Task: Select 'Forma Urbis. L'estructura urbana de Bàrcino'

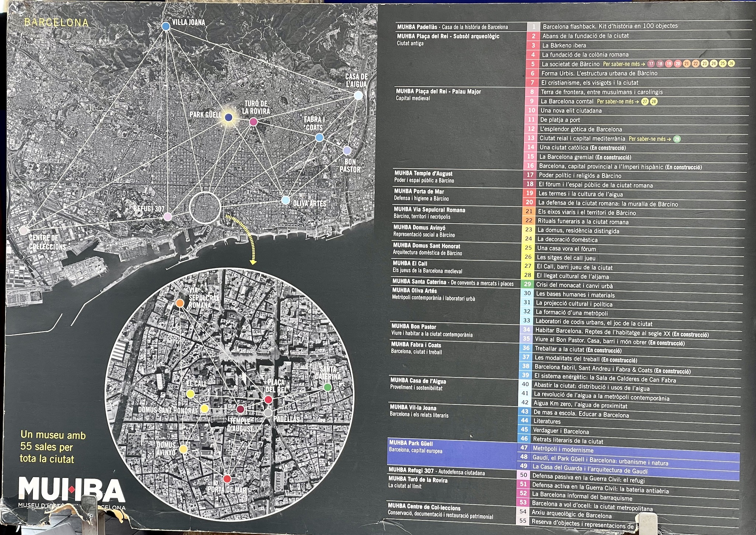Action: [599, 73]
